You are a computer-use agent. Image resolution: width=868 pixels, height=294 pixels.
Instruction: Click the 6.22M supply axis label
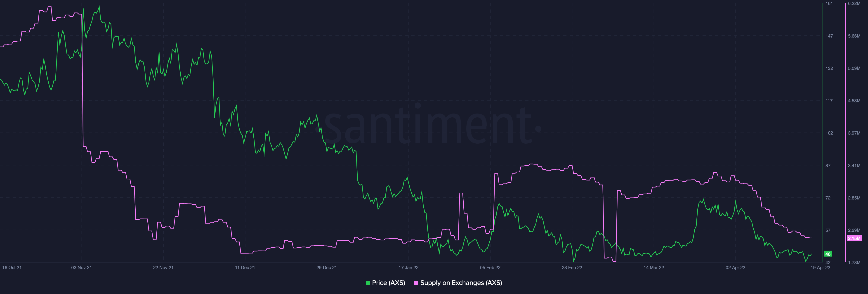tap(854, 3)
